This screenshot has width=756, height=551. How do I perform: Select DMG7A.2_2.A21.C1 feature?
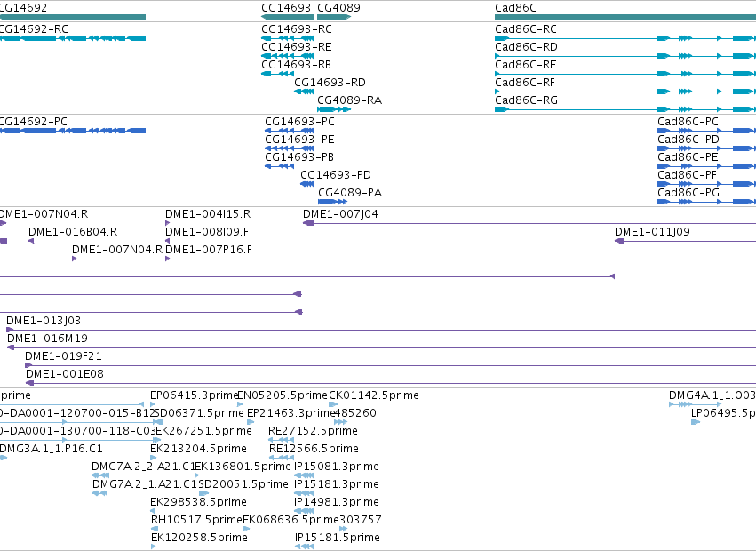[x=100, y=475]
